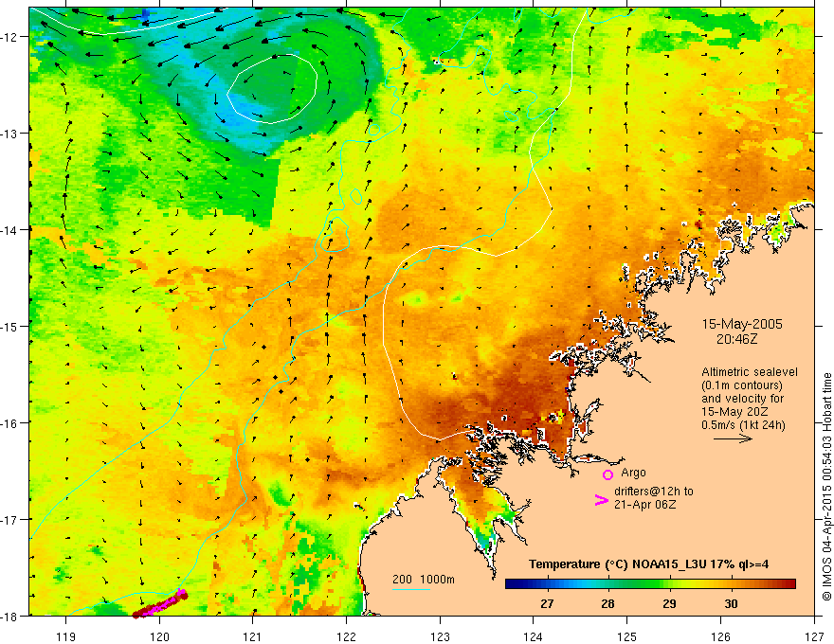Click the colorbar tick label '29'

coord(669,603)
